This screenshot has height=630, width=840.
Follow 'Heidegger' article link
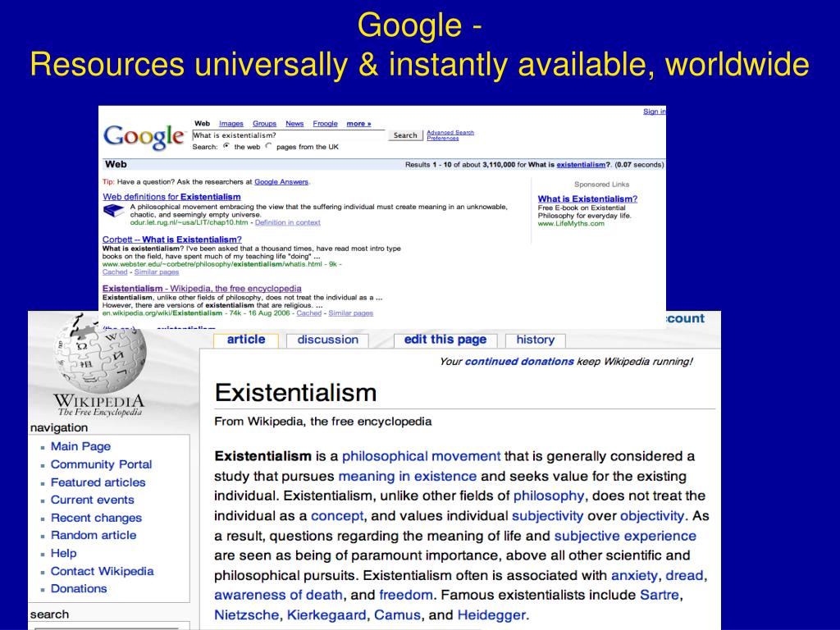coord(491,615)
